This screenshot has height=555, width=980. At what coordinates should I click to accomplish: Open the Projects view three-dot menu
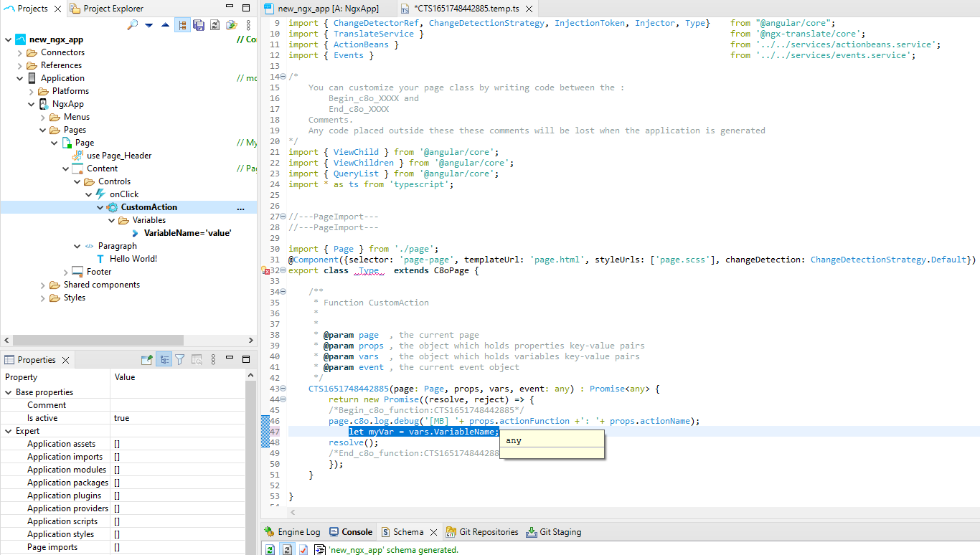point(248,25)
